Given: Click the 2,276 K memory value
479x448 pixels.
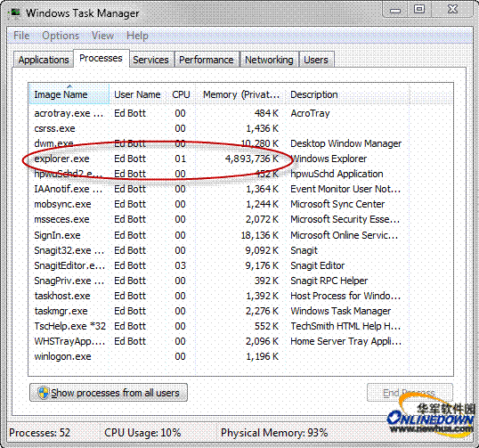Looking at the screenshot, I should click(262, 311).
